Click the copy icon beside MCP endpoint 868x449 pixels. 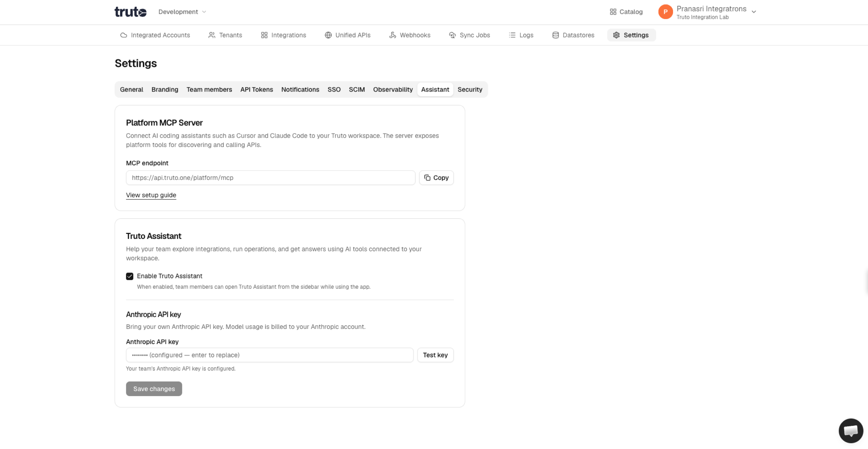click(x=427, y=178)
